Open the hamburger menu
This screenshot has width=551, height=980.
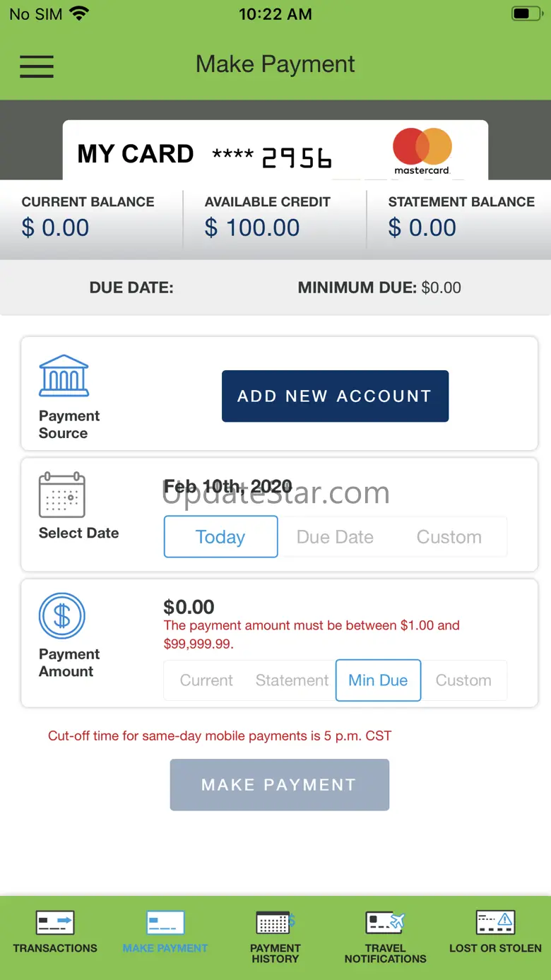point(37,66)
